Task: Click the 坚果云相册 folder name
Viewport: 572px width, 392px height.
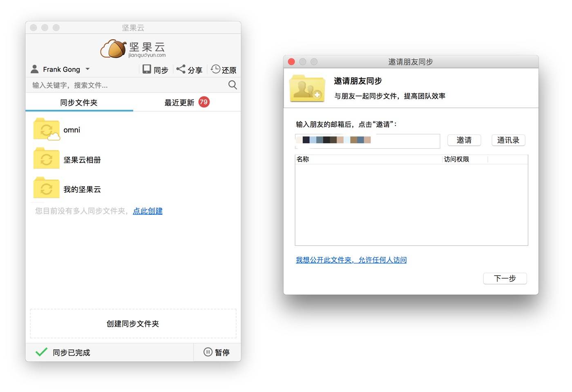Action: click(82, 160)
